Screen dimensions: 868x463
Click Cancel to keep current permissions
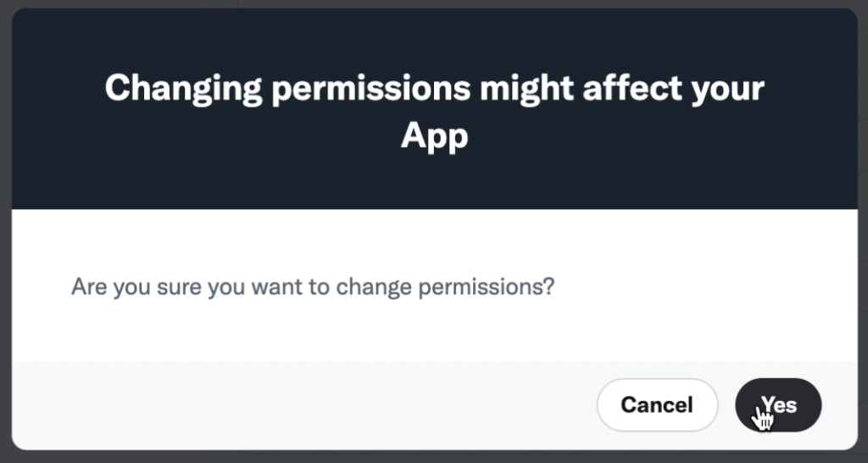tap(657, 404)
